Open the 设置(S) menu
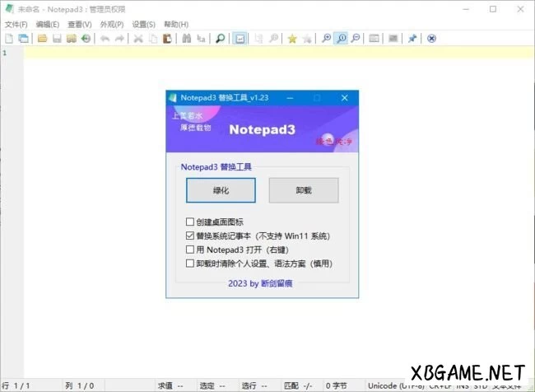This screenshot has width=535, height=392. coord(144,25)
